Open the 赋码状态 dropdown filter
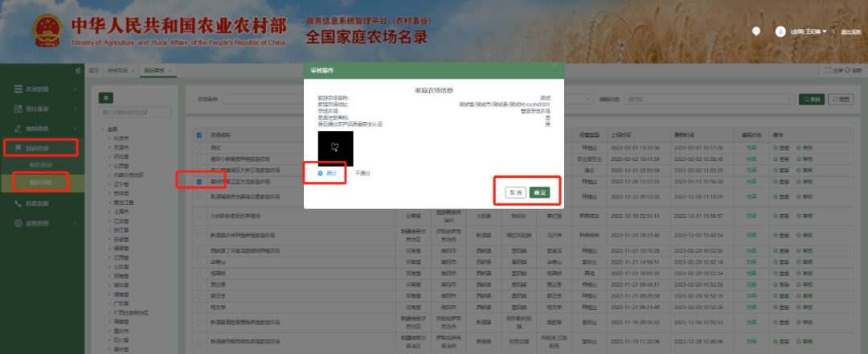Screen dimensions: 868x354 pyautogui.click(x=710, y=99)
